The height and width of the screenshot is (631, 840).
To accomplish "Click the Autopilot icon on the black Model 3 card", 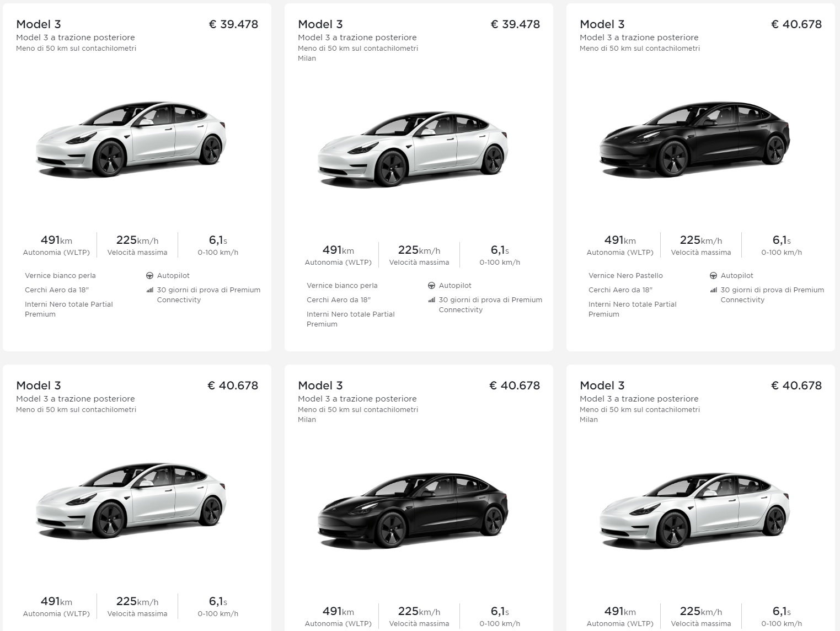I will pos(714,275).
